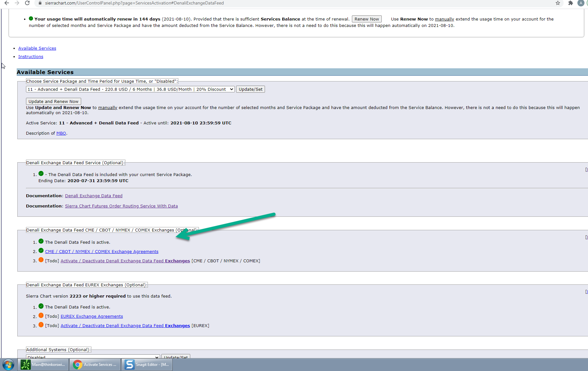Click the 'version 2223 or higher required' text

pos(98,296)
